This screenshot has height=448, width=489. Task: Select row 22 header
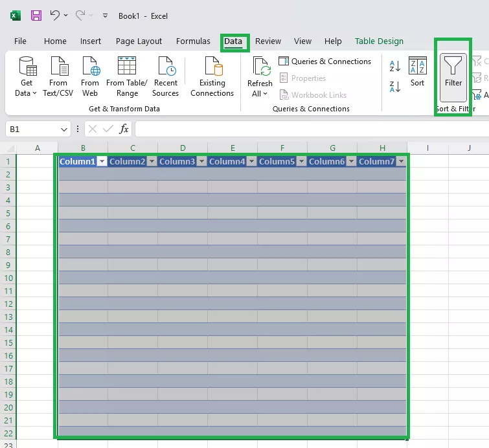(8, 433)
